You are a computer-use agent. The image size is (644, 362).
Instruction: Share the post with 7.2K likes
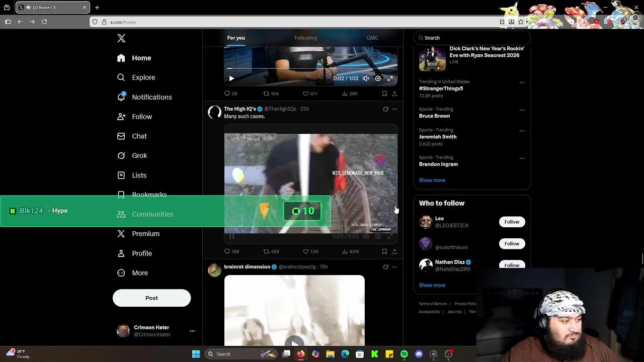coord(394,251)
